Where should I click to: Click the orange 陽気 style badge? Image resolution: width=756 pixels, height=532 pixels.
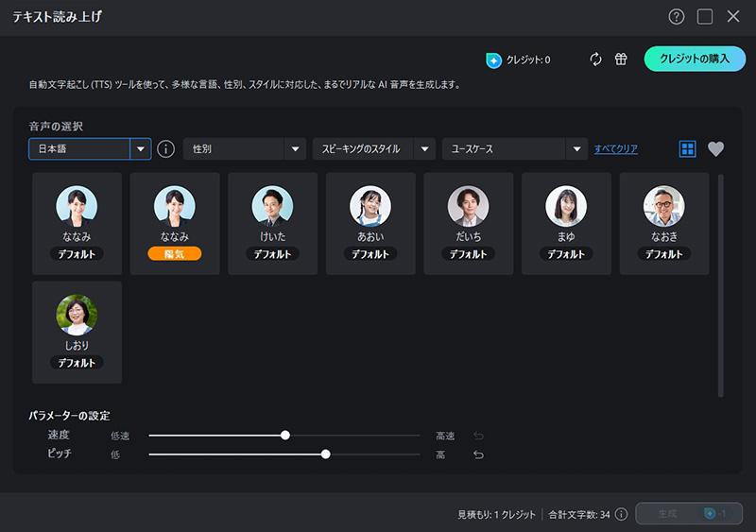(x=175, y=253)
